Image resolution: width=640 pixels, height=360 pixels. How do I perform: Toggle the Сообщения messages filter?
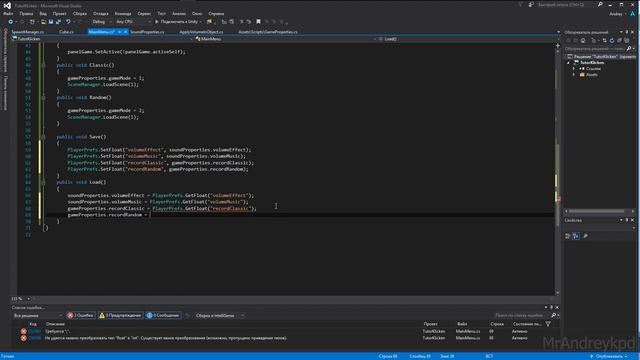pos(163,316)
